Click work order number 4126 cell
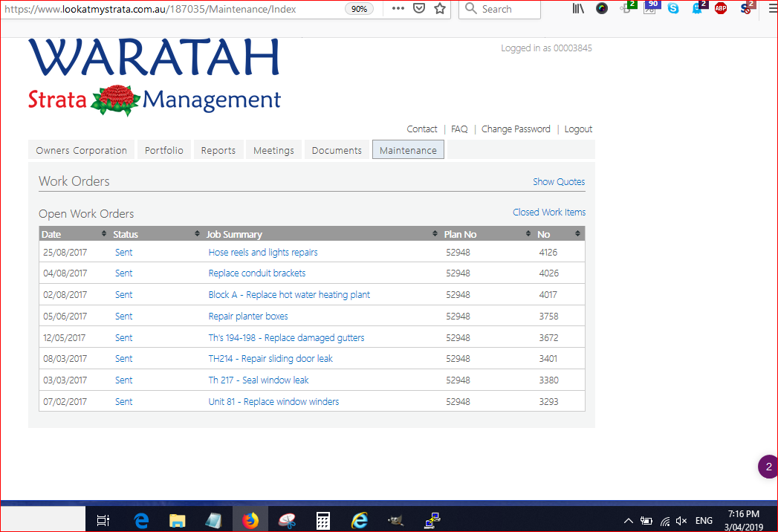Screen dimensions: 778x532 coord(548,252)
